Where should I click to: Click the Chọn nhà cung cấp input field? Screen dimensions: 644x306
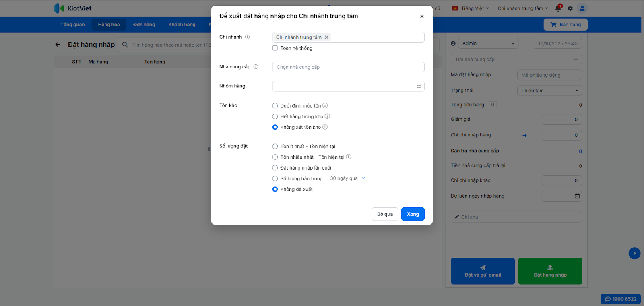[x=348, y=67]
